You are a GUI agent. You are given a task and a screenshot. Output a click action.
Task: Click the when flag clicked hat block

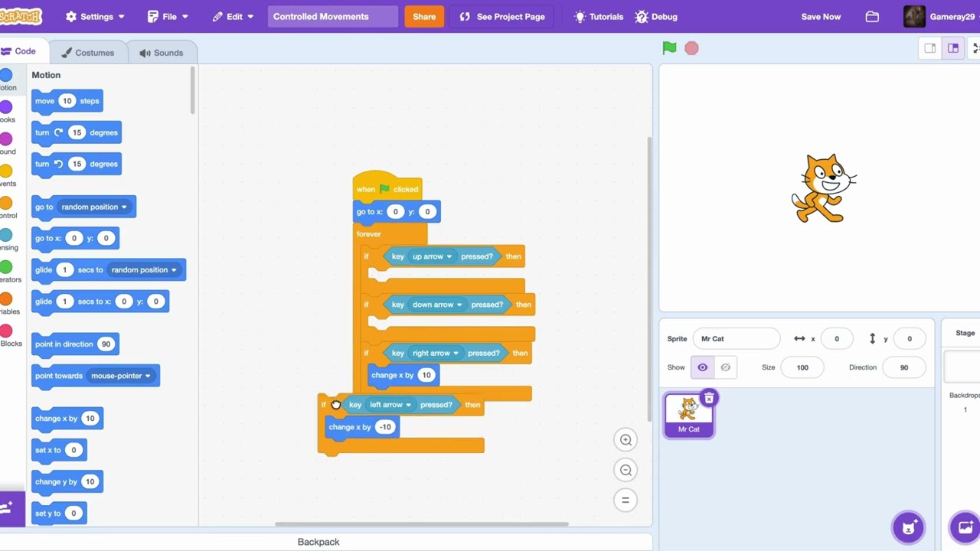(x=387, y=185)
